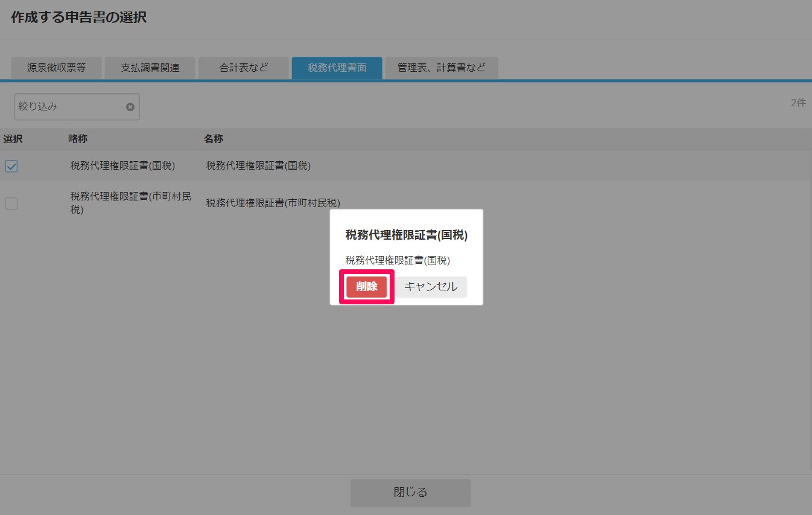This screenshot has width=812, height=515.
Task: Check the 税務代理権限証書(市町村民税) checkbox
Action: point(11,203)
